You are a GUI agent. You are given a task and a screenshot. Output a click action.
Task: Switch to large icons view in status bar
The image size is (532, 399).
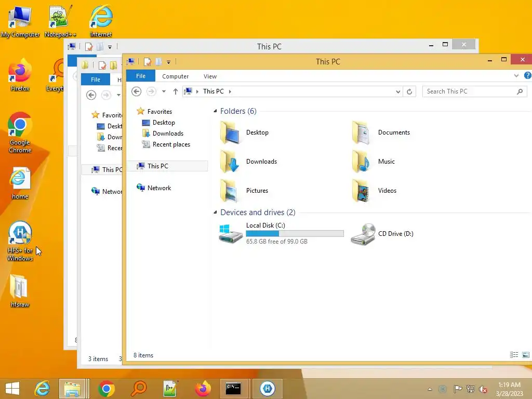(526, 355)
